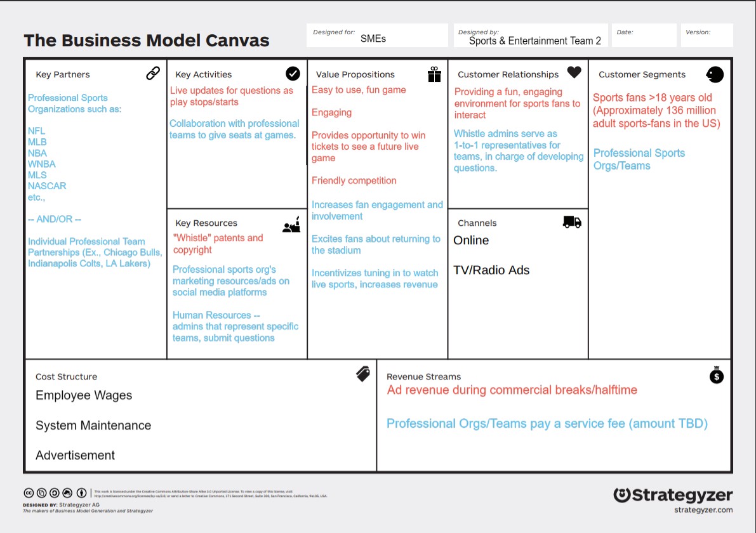Click the Customer Segments head icon
756x533 pixels.
715,74
